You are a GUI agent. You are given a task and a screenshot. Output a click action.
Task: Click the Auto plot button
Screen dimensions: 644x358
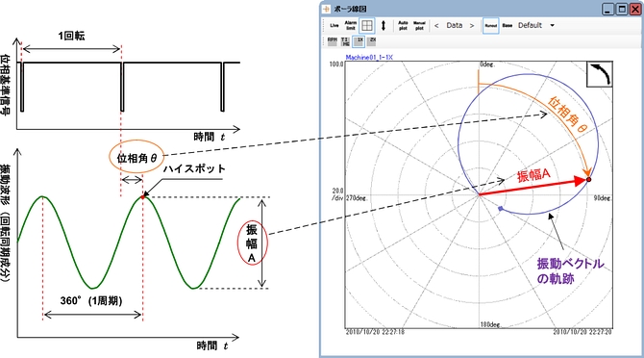pos(404,25)
